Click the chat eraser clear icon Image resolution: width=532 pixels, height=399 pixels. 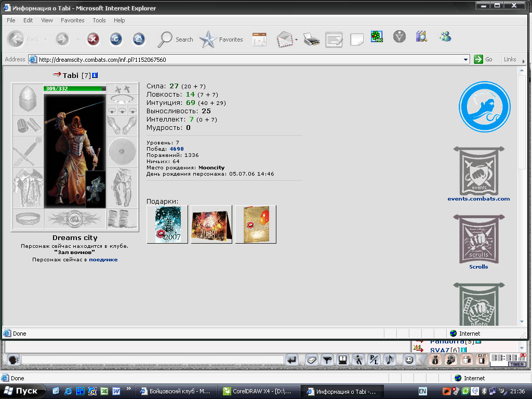[312, 360]
